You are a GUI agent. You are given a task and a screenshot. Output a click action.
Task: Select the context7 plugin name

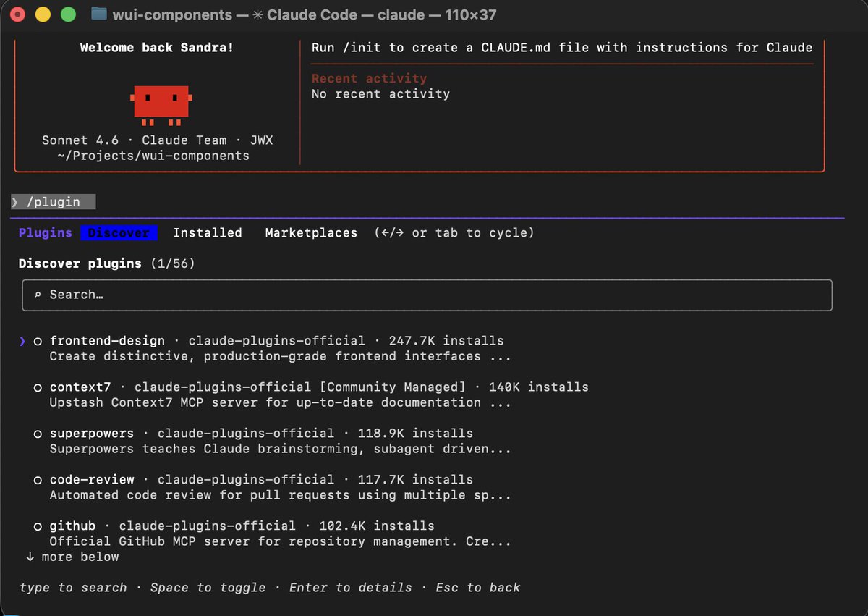coord(80,387)
